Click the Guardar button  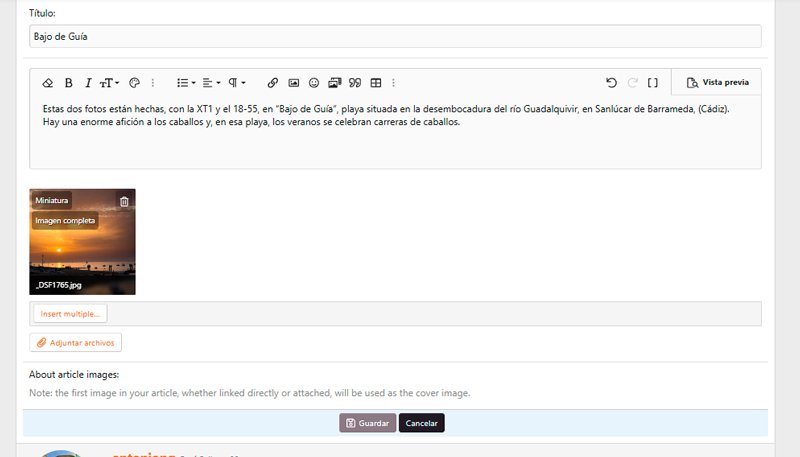(x=367, y=423)
